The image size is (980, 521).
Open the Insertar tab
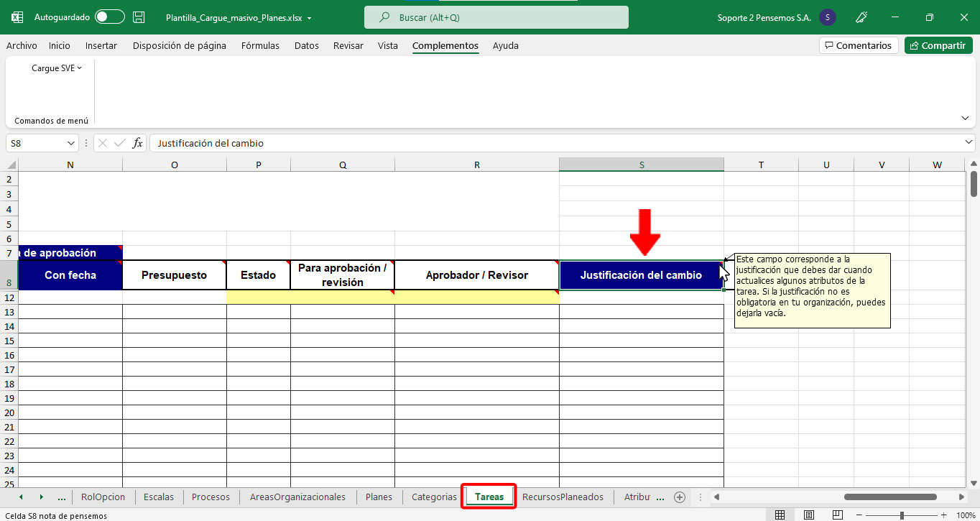[x=101, y=45]
